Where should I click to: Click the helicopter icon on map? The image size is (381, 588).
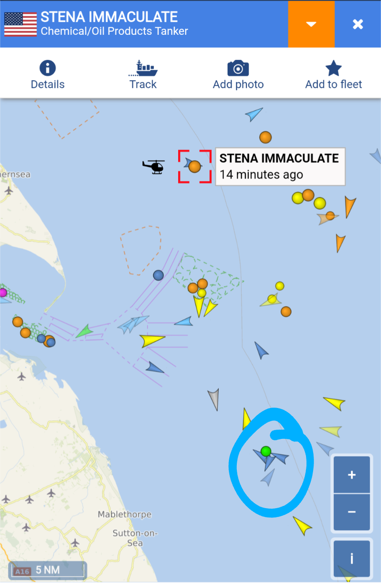pyautogui.click(x=153, y=167)
